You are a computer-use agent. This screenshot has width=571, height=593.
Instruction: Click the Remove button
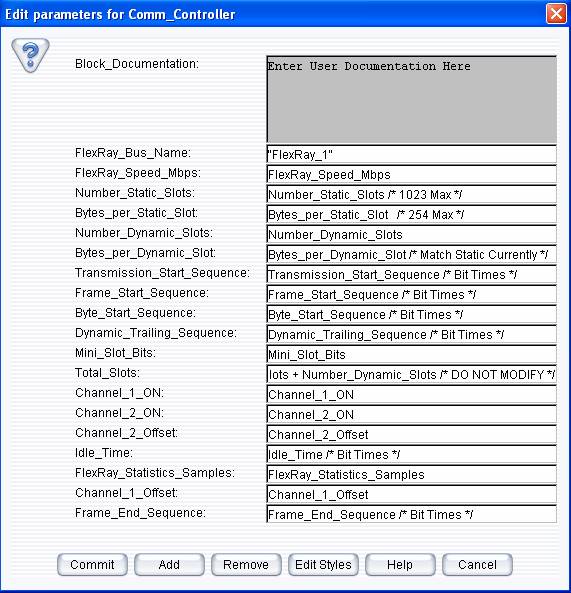246,565
